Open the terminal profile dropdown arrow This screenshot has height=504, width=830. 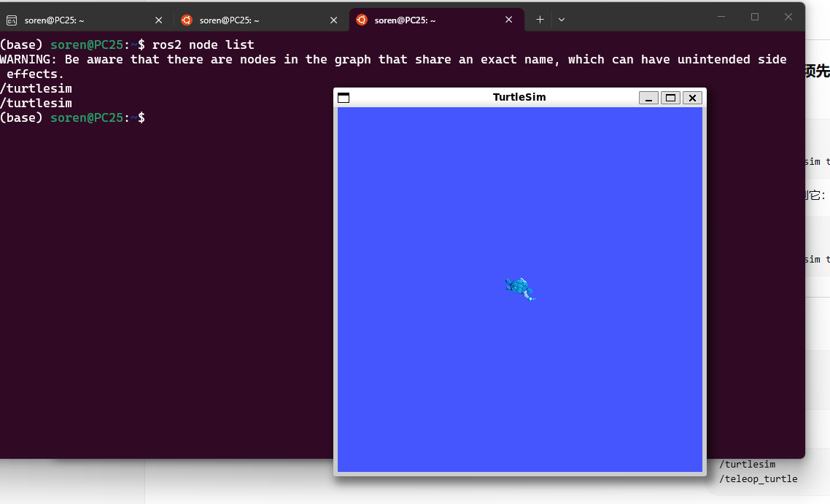pyautogui.click(x=562, y=20)
